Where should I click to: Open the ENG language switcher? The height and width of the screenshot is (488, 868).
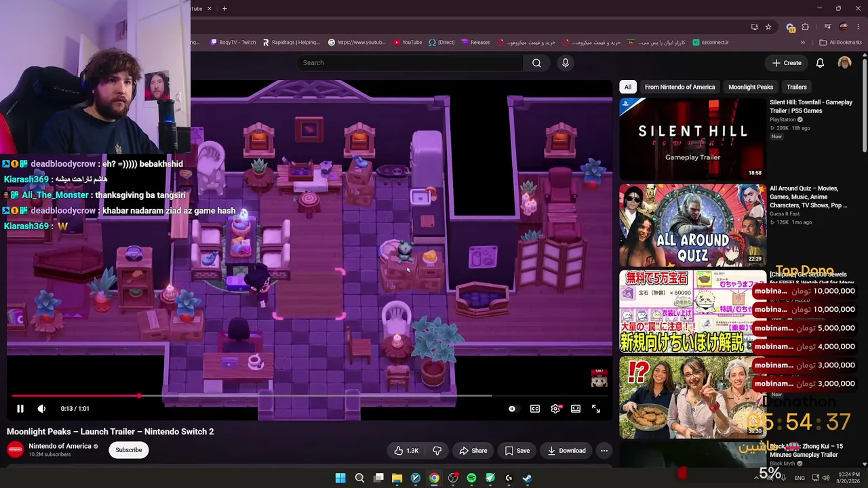click(x=800, y=478)
